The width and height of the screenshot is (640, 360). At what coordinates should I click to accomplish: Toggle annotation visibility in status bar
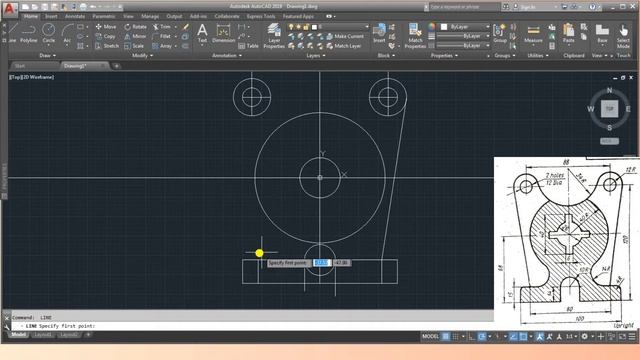[x=540, y=336]
